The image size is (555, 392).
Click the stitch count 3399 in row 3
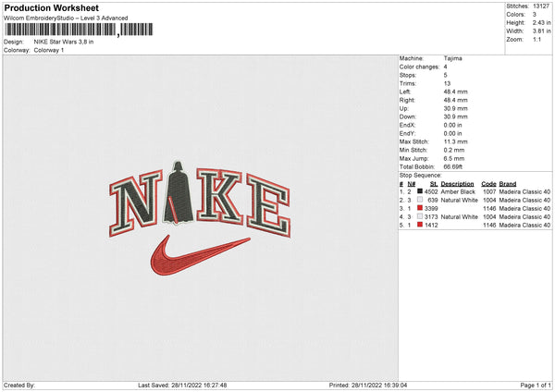click(431, 209)
